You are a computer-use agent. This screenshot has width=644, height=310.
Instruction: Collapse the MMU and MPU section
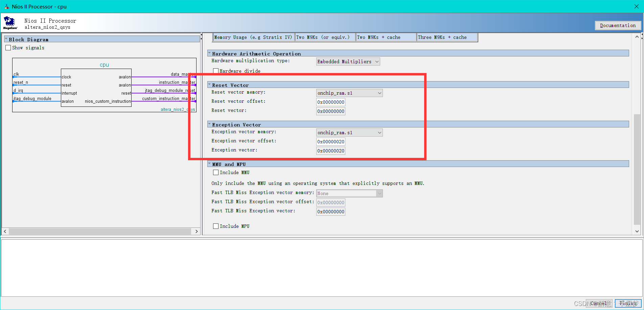click(209, 164)
